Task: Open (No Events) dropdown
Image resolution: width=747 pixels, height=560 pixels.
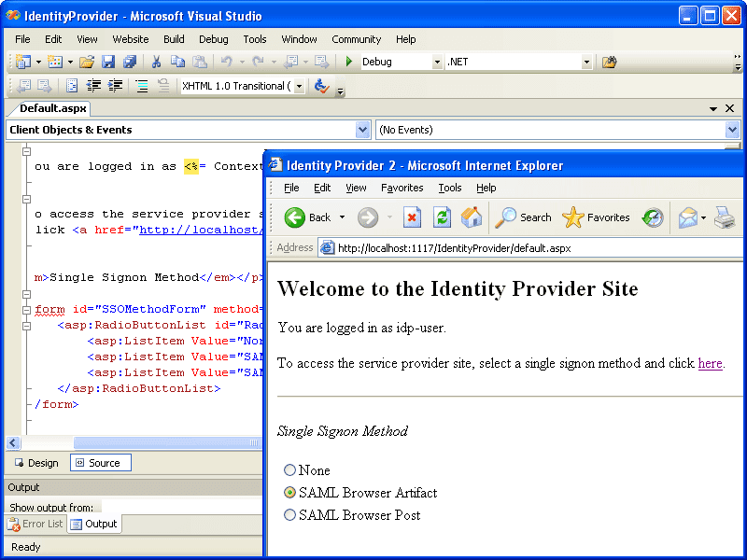Action: pyautogui.click(x=732, y=130)
